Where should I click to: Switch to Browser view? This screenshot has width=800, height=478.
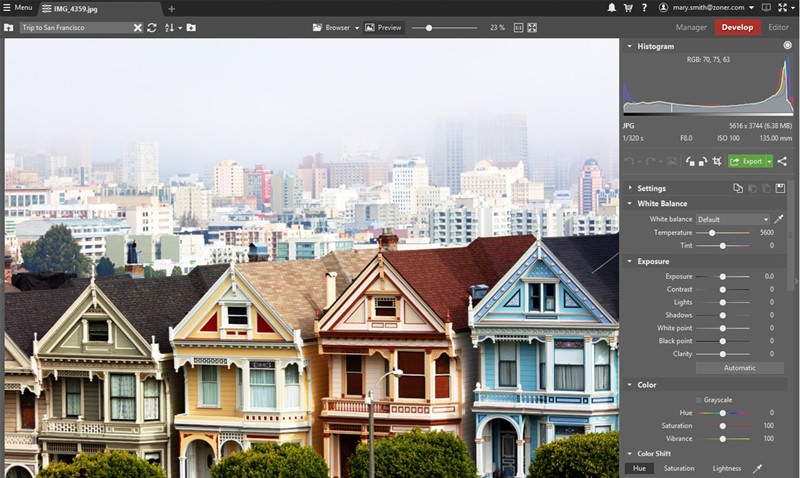point(332,28)
